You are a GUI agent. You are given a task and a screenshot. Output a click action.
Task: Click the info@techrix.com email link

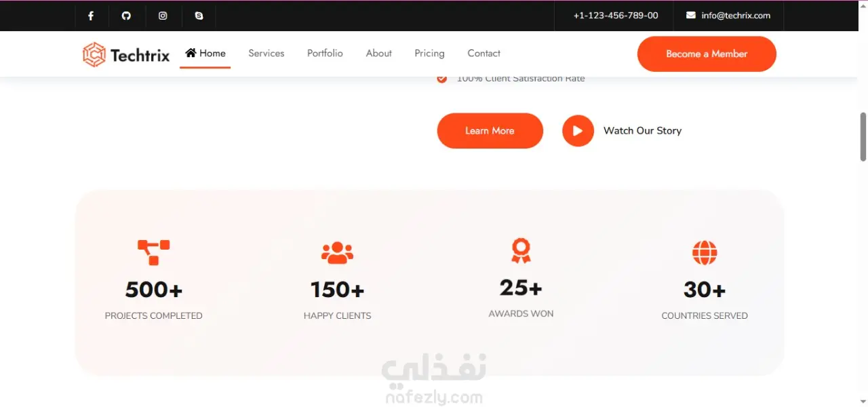click(x=736, y=15)
